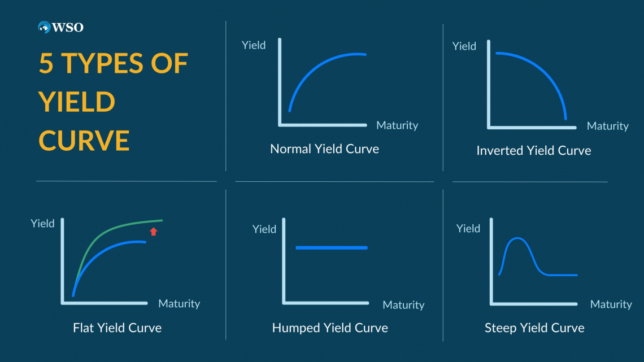The image size is (644, 362).
Task: Click Yield label on Humped Yield graph
Action: (x=264, y=229)
